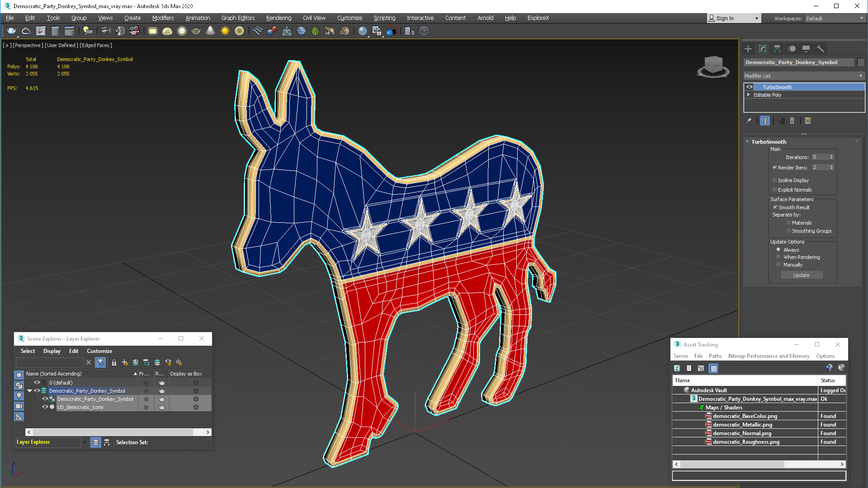Click the teapot render icon in toolbar
This screenshot has width=868, height=488.
click(x=11, y=31)
